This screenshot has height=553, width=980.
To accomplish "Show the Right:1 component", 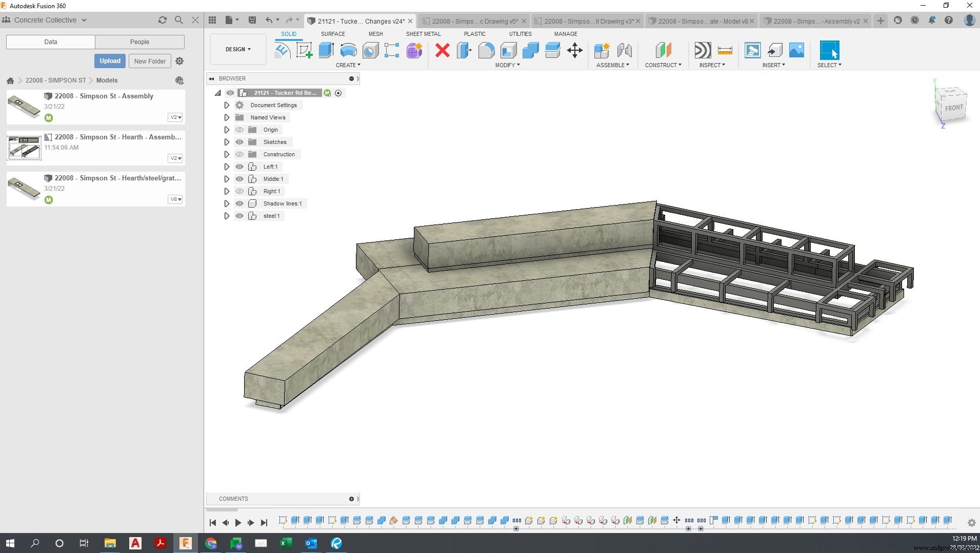I will click(240, 191).
